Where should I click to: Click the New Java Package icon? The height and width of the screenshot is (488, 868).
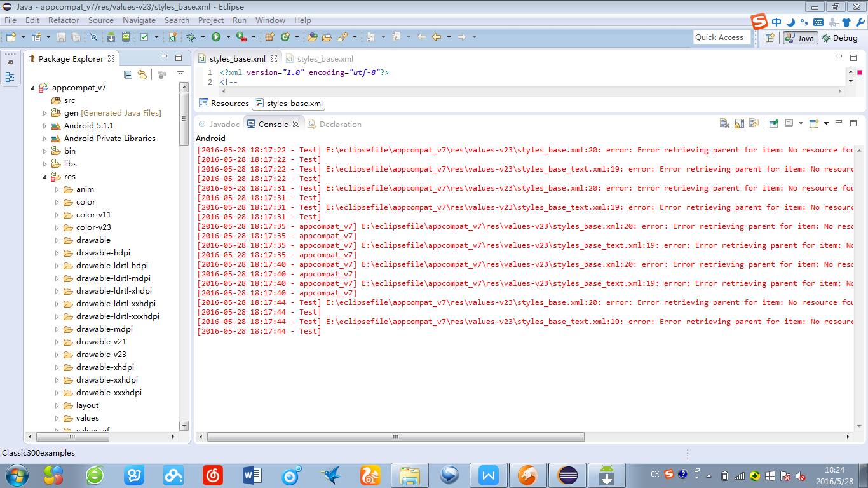pos(270,37)
